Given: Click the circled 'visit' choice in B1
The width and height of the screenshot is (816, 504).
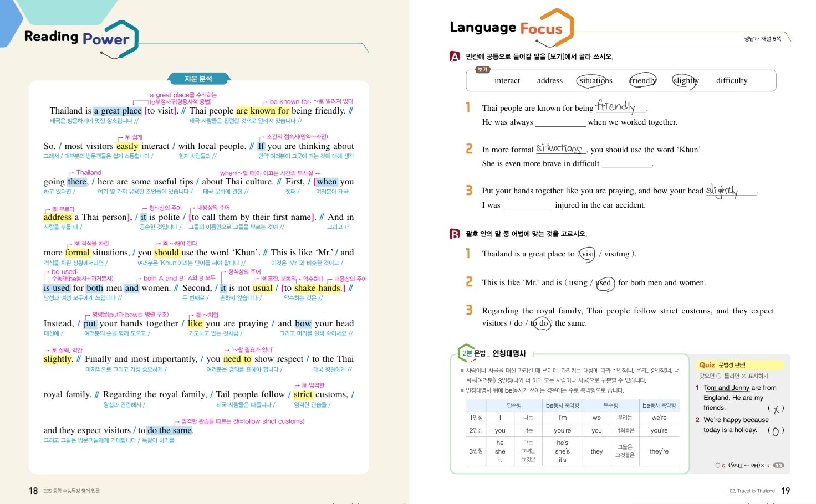Looking at the screenshot, I should 587,254.
